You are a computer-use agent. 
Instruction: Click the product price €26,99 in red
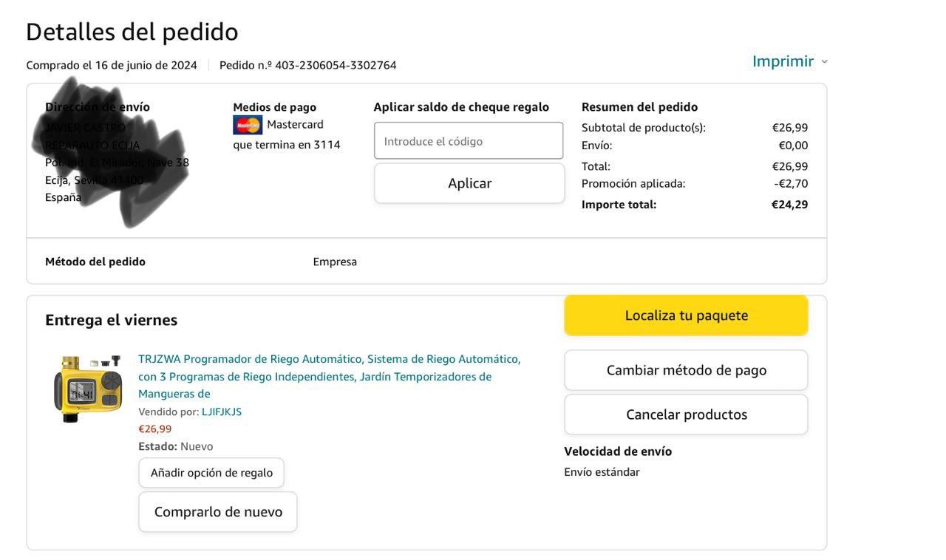(x=155, y=428)
